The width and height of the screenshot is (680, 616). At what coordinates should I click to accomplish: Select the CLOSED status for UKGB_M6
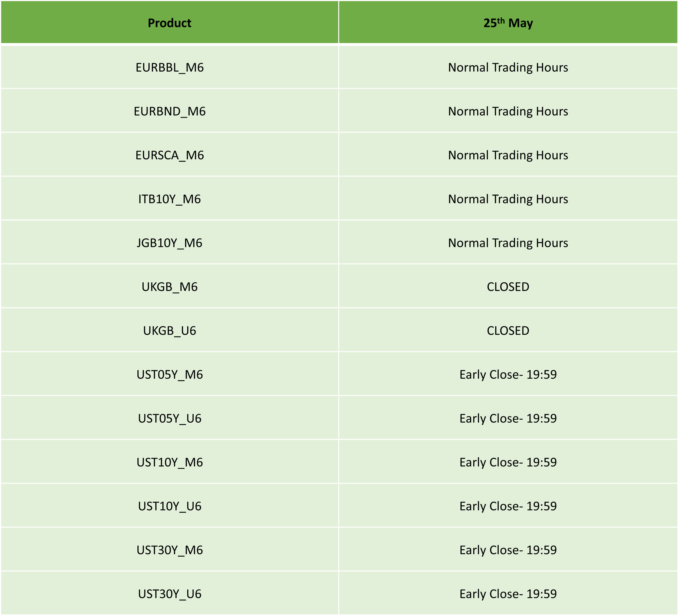[x=508, y=287]
